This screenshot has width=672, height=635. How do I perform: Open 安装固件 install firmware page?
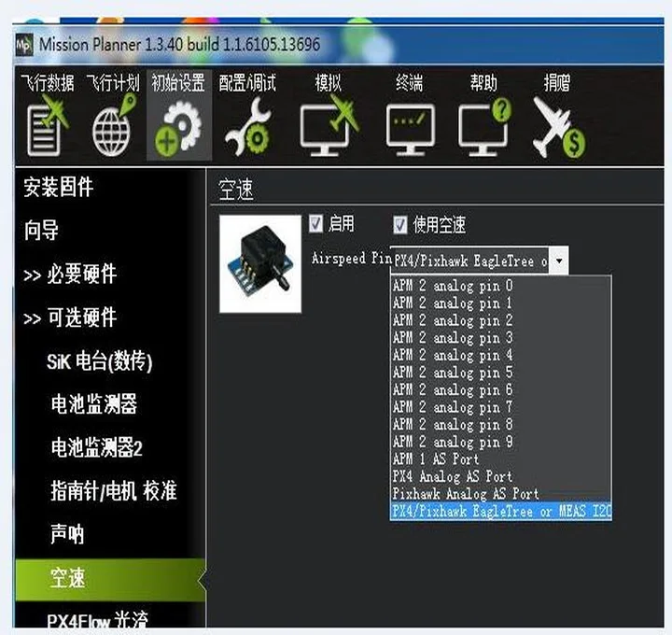point(59,188)
